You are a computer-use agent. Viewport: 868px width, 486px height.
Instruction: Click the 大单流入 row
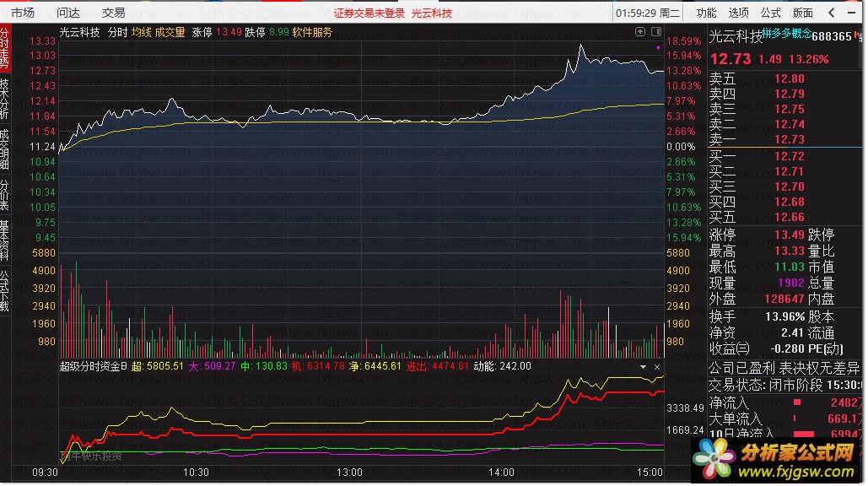tap(785, 419)
